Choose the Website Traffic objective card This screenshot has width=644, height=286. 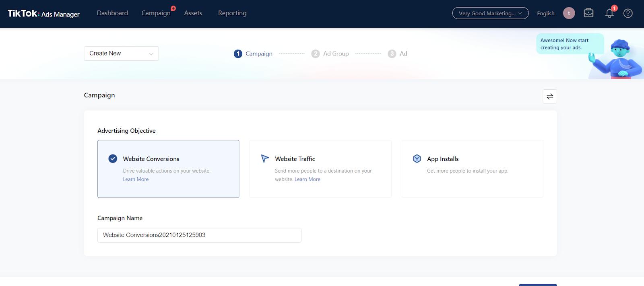(320, 169)
